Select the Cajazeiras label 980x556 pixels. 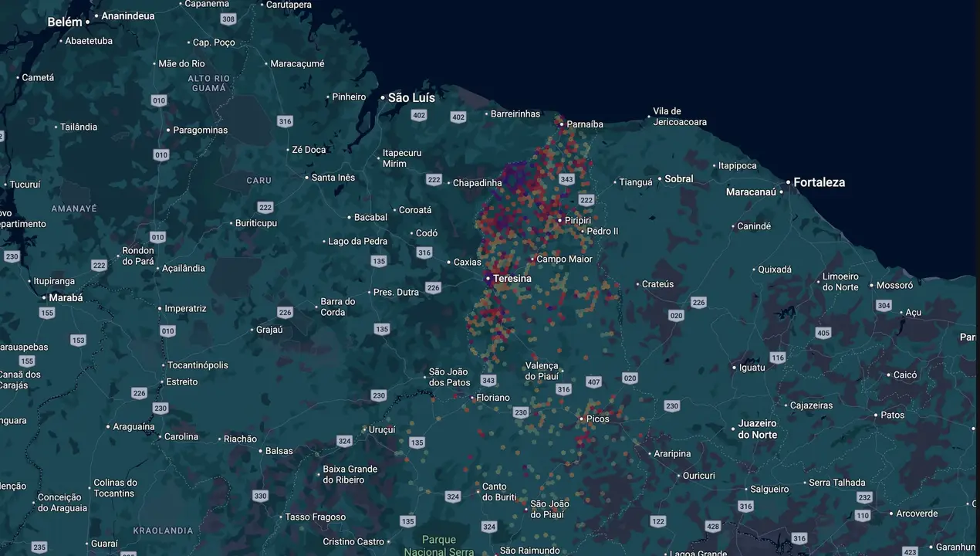click(811, 406)
